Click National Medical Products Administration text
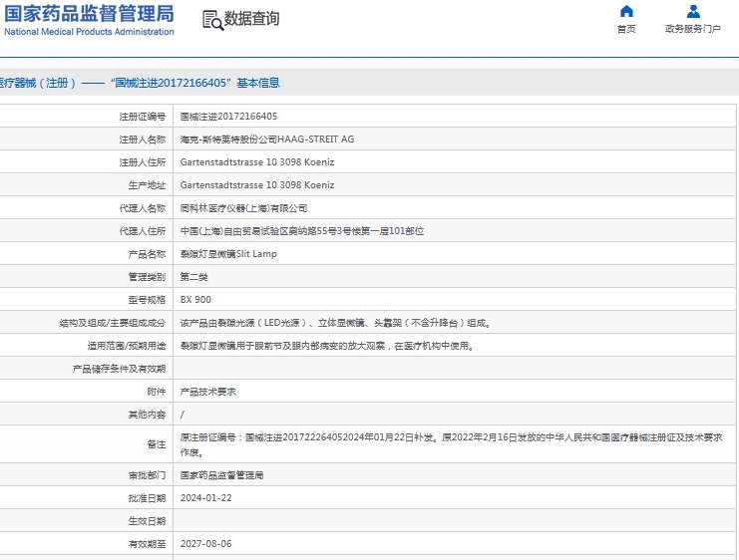Image resolution: width=739 pixels, height=560 pixels. pyautogui.click(x=89, y=32)
